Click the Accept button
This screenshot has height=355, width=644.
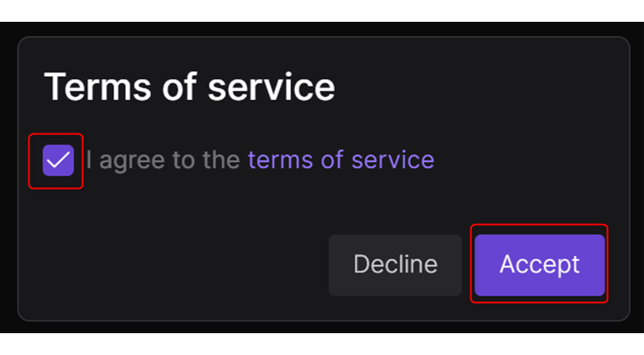(539, 264)
